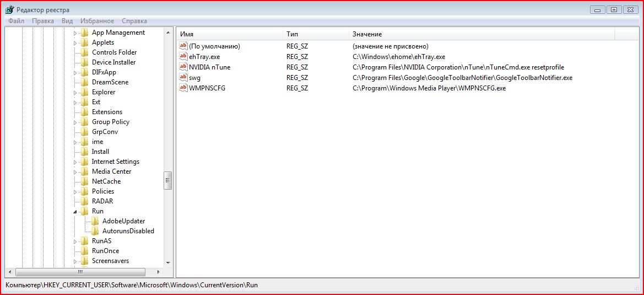Image resolution: width=644 pixels, height=295 pixels.
Task: Click the GoogleToolbarNotifier.exe path value
Action: click(462, 78)
